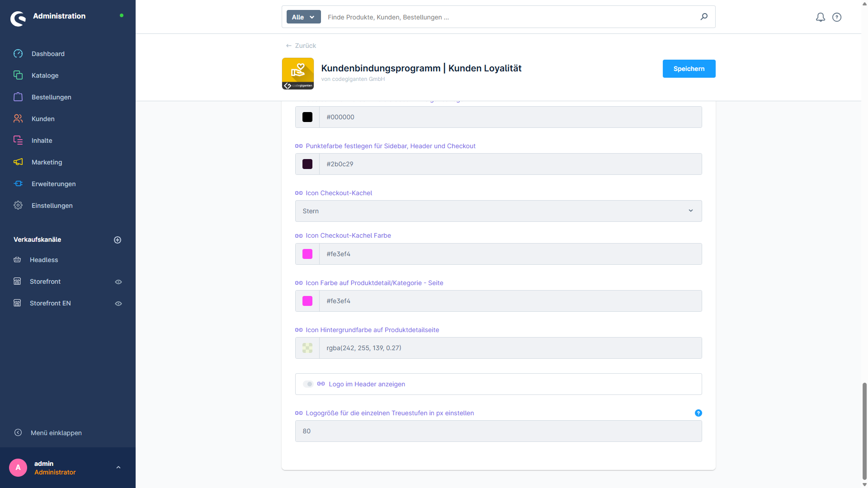The image size is (868, 488).
Task: Click the Logogröße field containing 80
Action: pyautogui.click(x=498, y=431)
